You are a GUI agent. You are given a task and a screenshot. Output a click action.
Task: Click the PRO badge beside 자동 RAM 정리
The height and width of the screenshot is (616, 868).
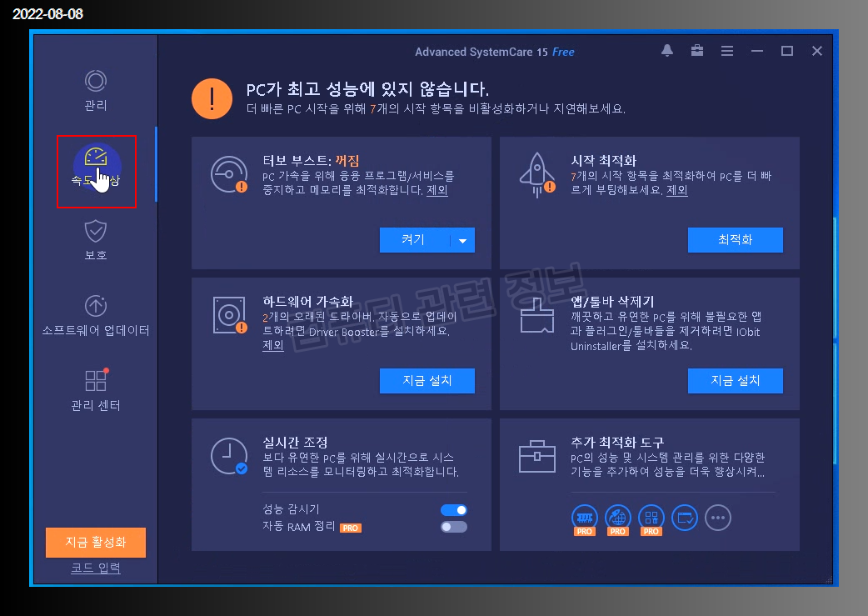tap(351, 528)
